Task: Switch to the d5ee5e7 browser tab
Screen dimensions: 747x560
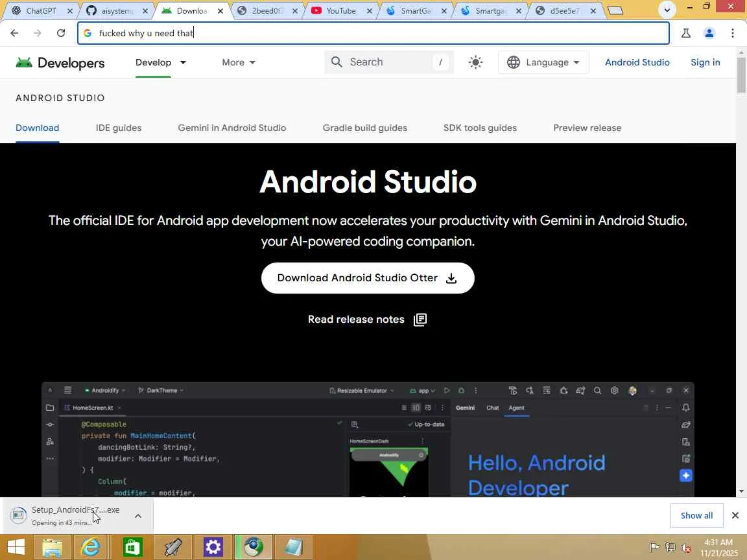Action: [565, 10]
